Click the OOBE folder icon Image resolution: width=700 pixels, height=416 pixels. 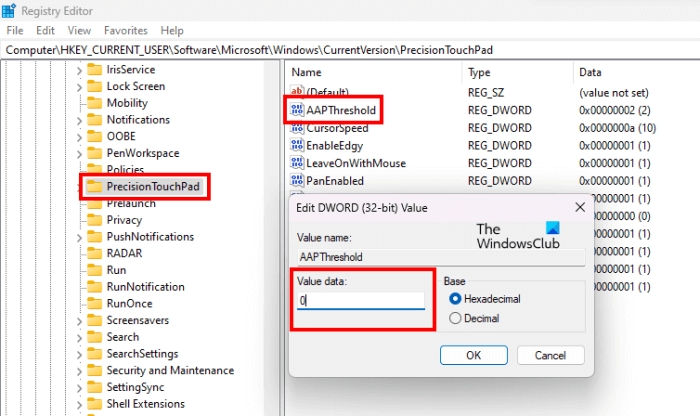(94, 136)
